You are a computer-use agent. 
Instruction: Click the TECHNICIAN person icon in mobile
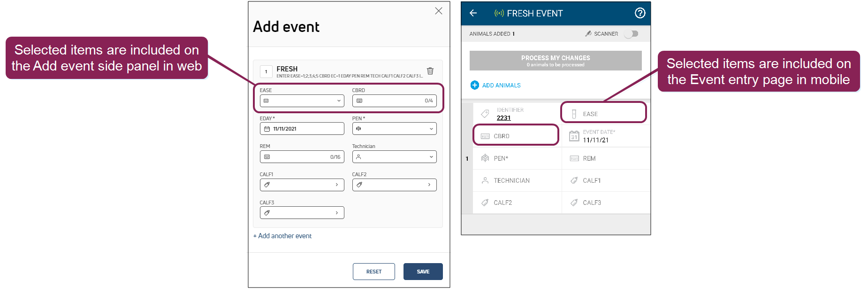click(x=485, y=180)
